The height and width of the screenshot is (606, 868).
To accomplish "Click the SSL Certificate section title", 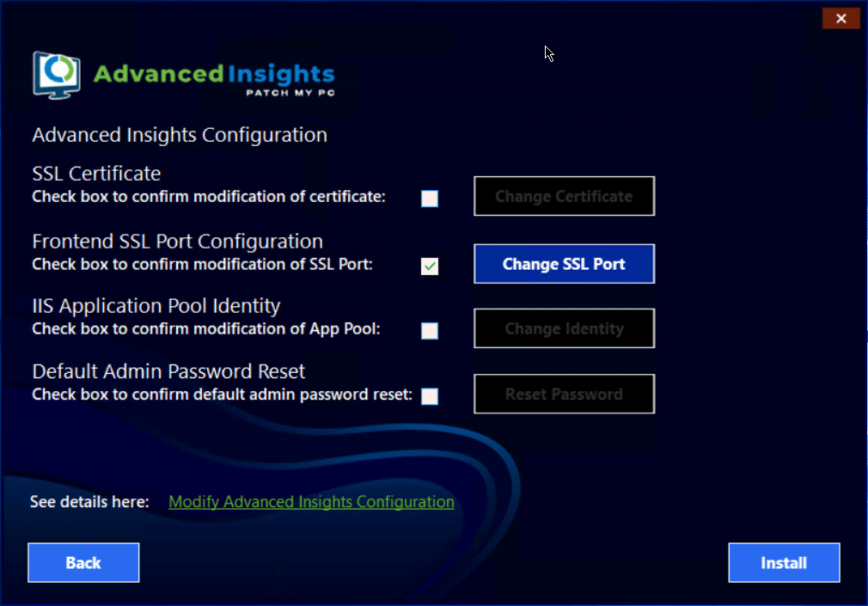I will [x=96, y=174].
